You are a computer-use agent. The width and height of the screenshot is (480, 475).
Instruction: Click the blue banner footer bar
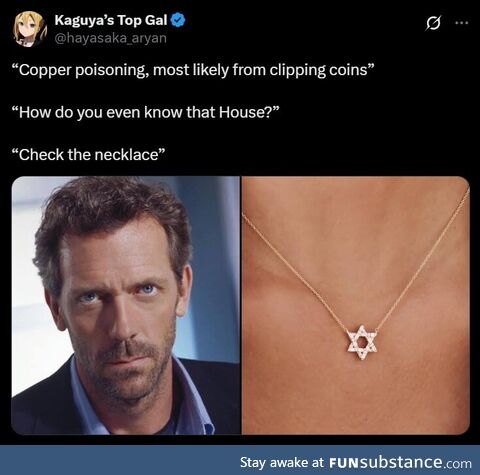(240, 460)
